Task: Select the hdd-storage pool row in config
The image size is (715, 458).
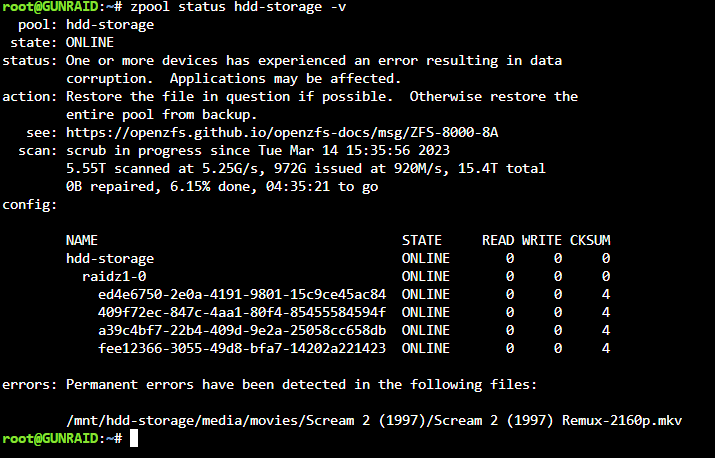Action: [x=338, y=259]
